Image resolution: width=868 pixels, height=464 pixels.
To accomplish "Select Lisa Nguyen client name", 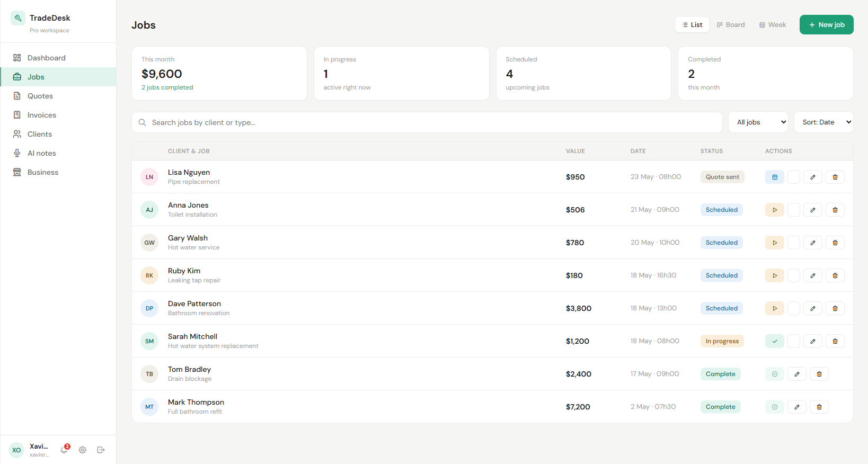I will [189, 172].
